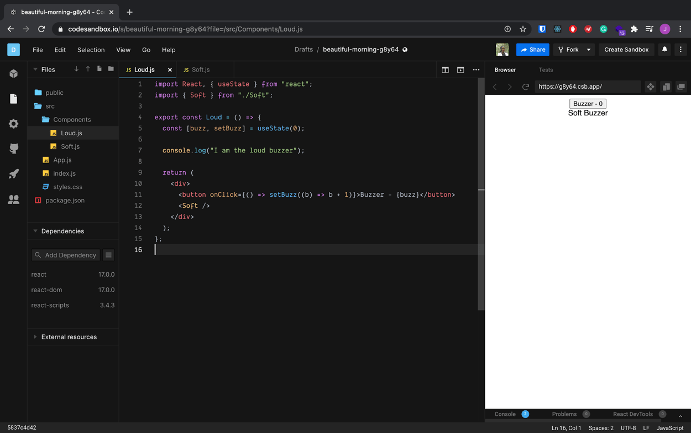Click the preview URL address field
The image size is (692, 434).
coord(587,87)
